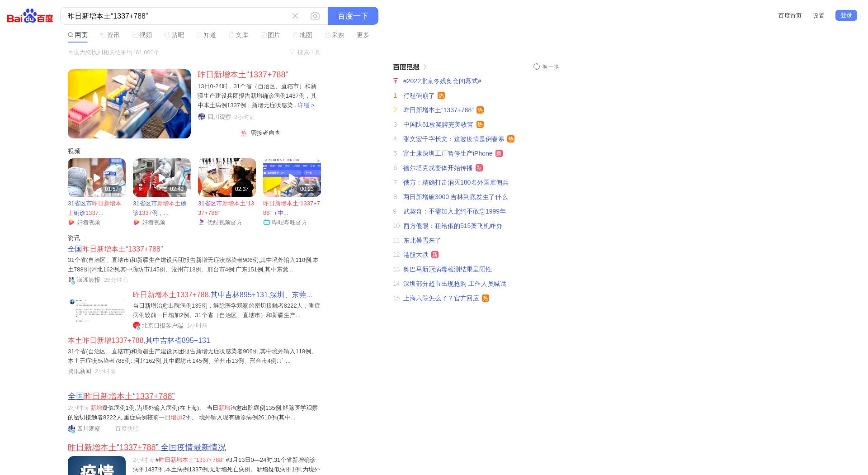Focus the search input field
This screenshot has width=868, height=475.
click(176, 16)
